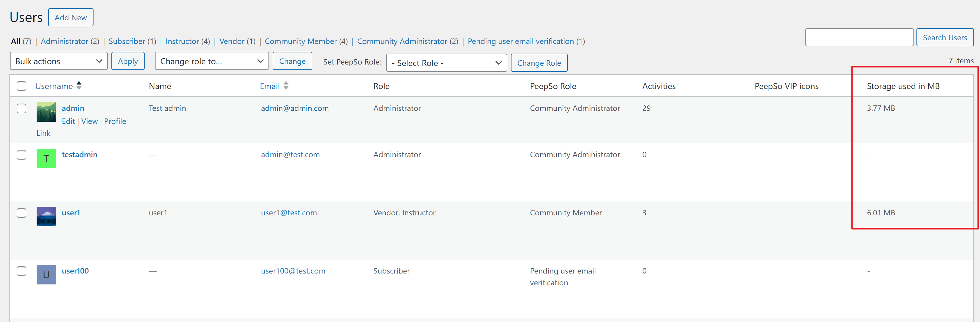
Task: Email admin@admin.com link
Action: 295,108
